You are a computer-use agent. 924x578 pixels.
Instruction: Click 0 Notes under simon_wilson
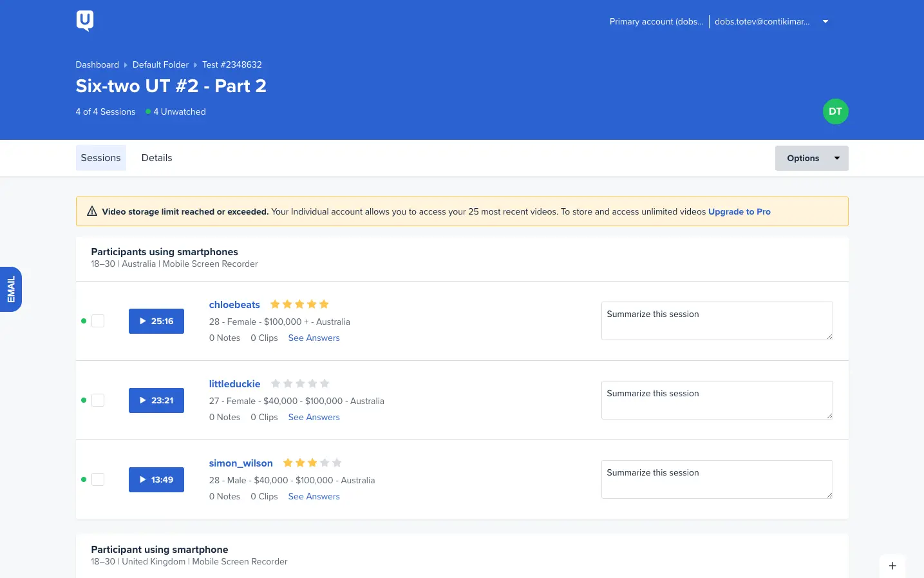pyautogui.click(x=225, y=496)
